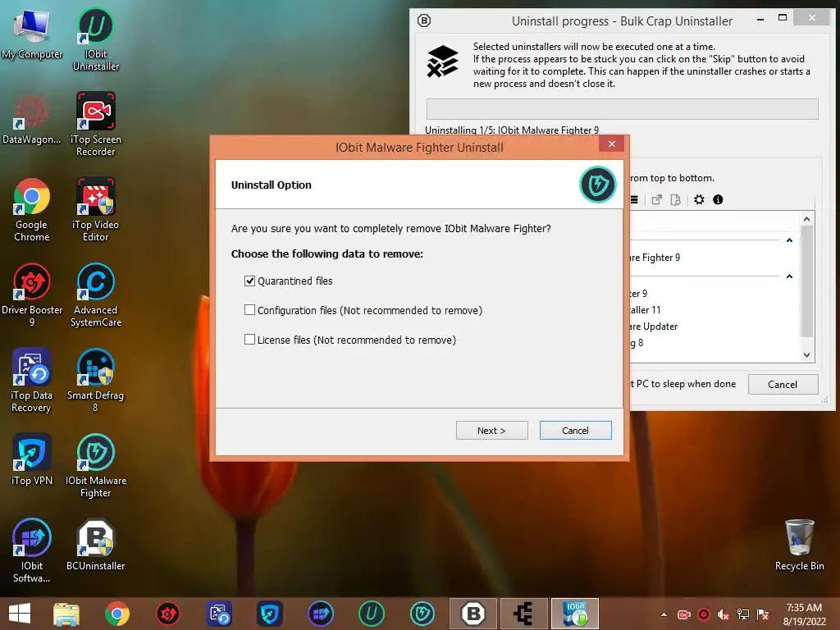Open iTop Data Recovery taskbar icon
Viewport: 840px width, 630px height.
click(219, 614)
